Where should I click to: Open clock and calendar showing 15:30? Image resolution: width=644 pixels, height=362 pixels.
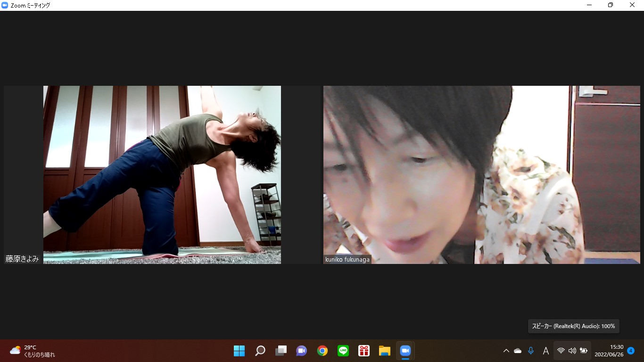609,351
